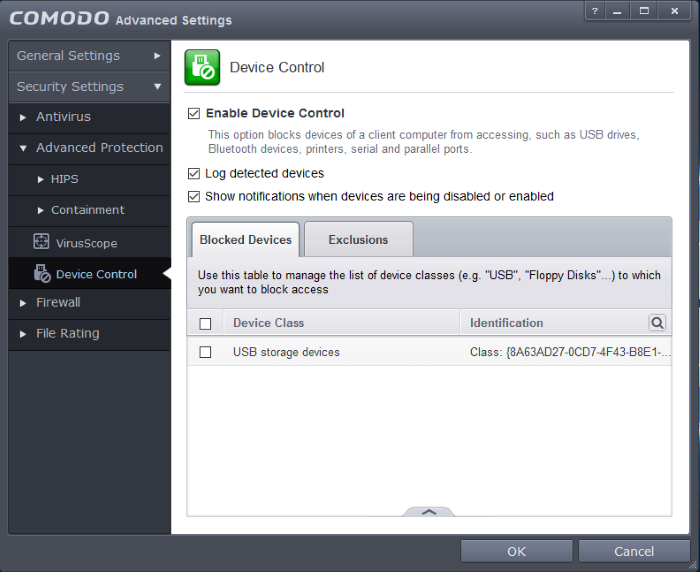Expand the Firewall tree item
700x572 pixels.
pyautogui.click(x=24, y=303)
